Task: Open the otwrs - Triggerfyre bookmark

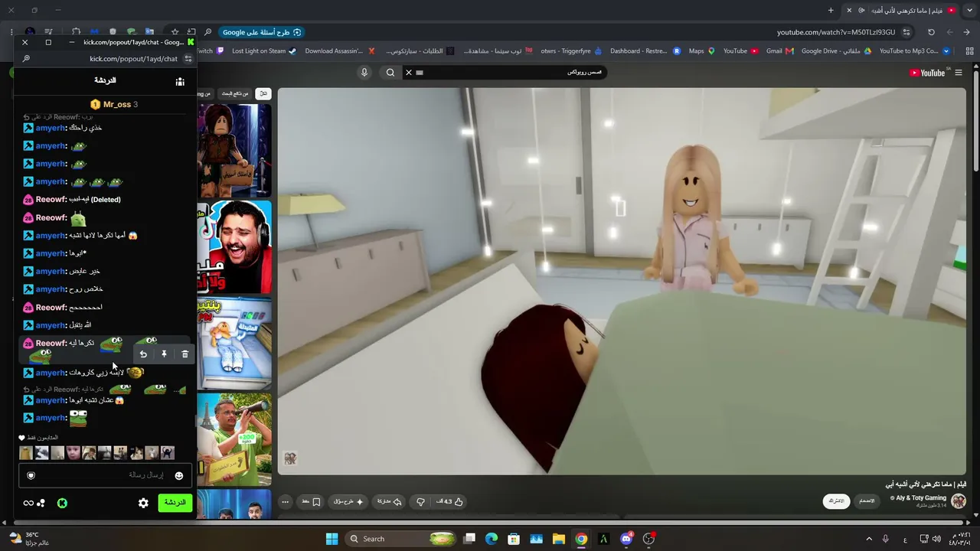Action: click(571, 51)
